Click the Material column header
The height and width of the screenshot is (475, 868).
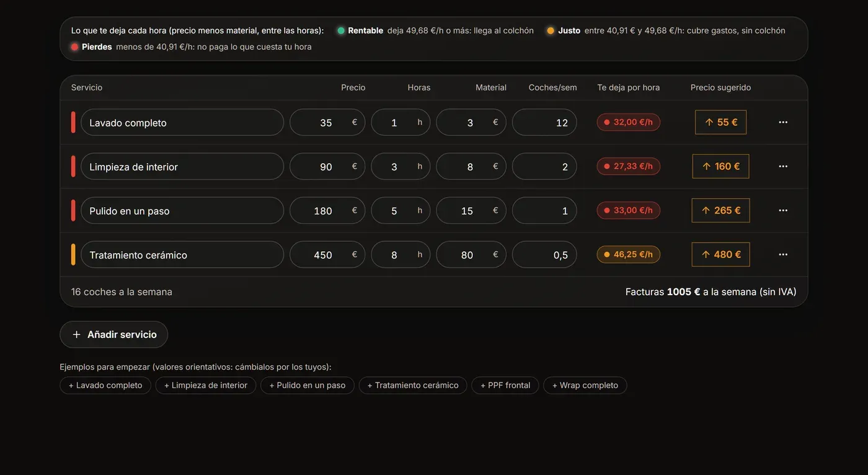[491, 87]
